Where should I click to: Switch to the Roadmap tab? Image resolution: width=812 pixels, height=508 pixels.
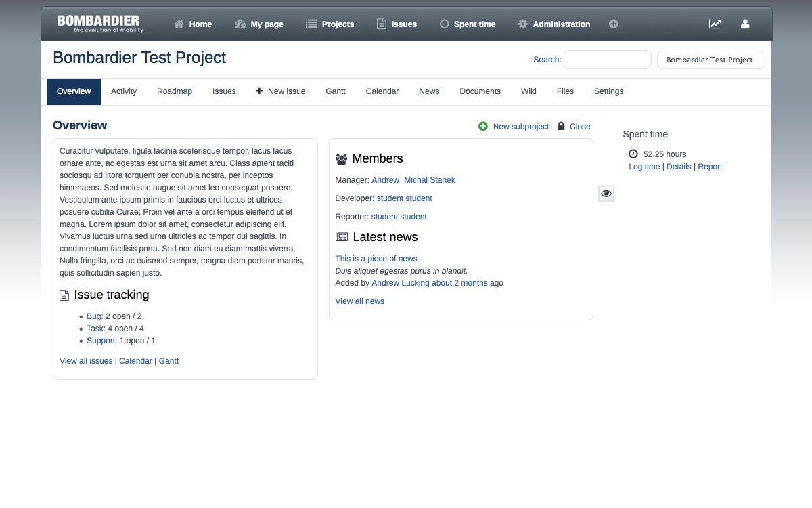175,91
